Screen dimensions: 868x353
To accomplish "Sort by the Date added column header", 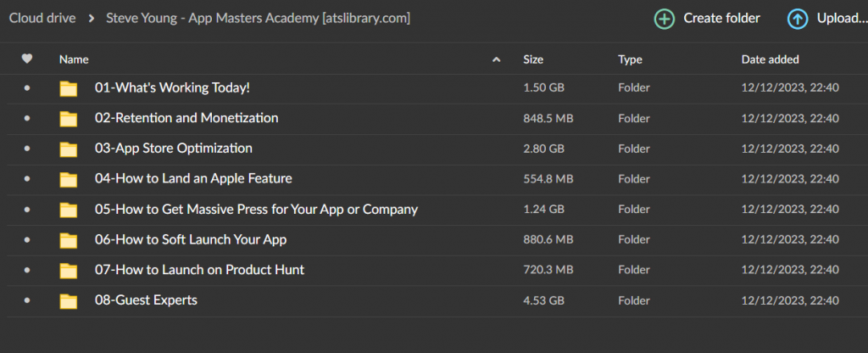I will pyautogui.click(x=770, y=59).
